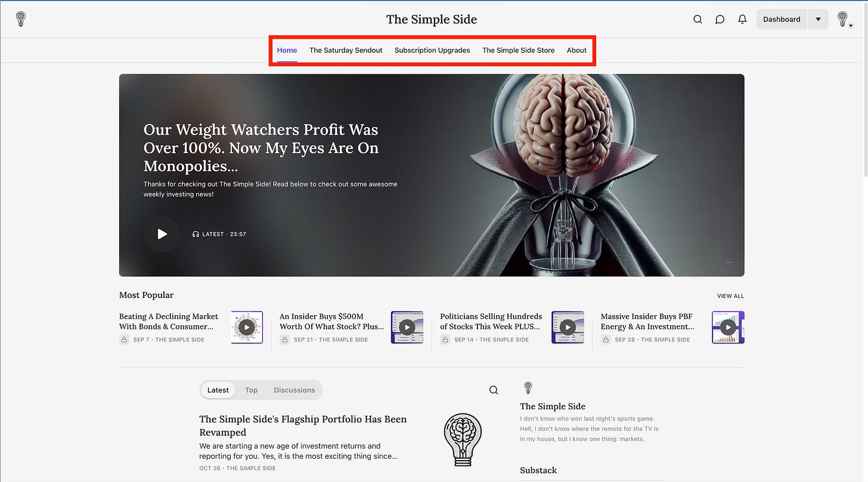This screenshot has height=482, width=868.
Task: Play the Politicians Selling thumbnail
Action: click(568, 327)
